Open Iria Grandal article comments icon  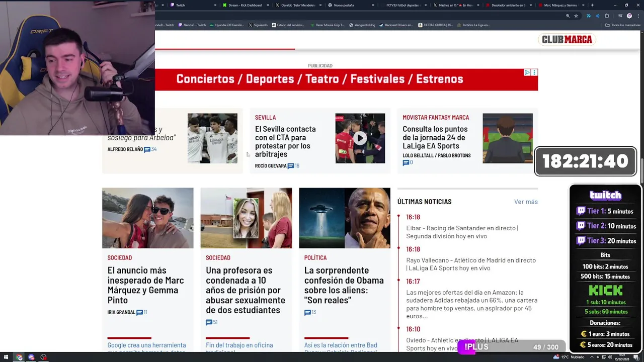(139, 312)
